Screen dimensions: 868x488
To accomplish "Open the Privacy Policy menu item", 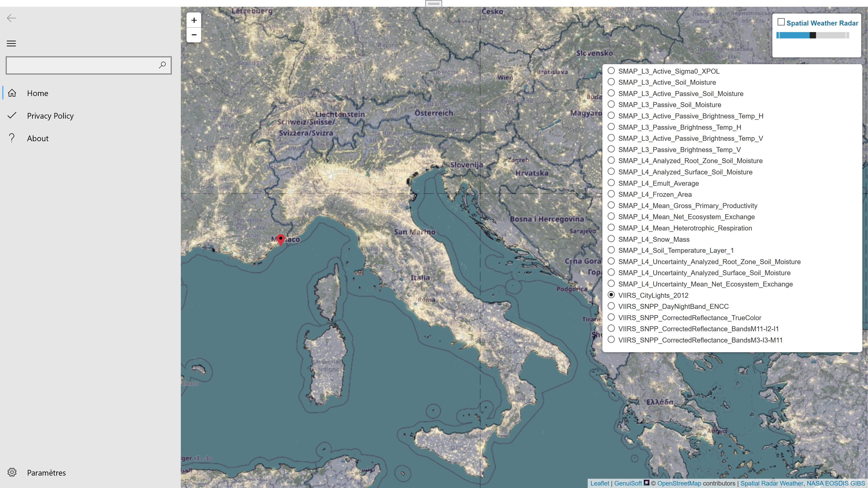I will tap(50, 116).
